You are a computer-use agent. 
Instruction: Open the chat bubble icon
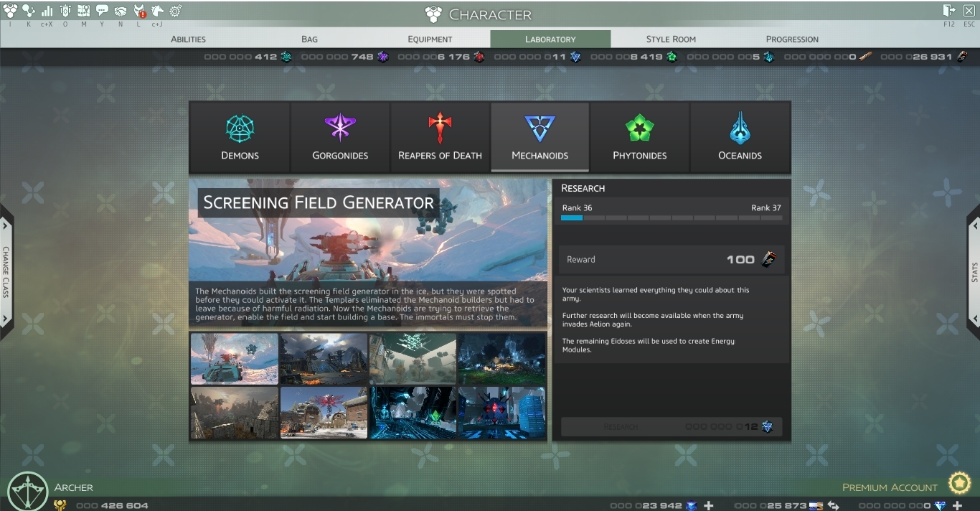(102, 11)
